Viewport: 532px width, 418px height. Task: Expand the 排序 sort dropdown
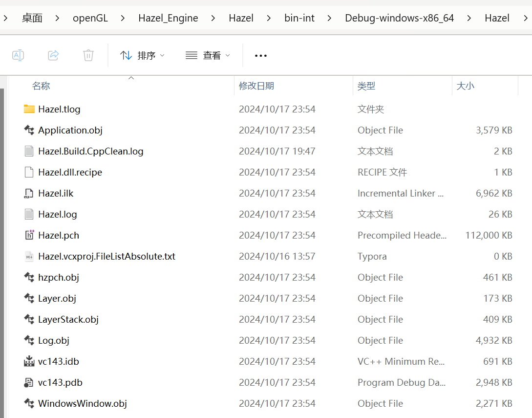[x=142, y=55]
